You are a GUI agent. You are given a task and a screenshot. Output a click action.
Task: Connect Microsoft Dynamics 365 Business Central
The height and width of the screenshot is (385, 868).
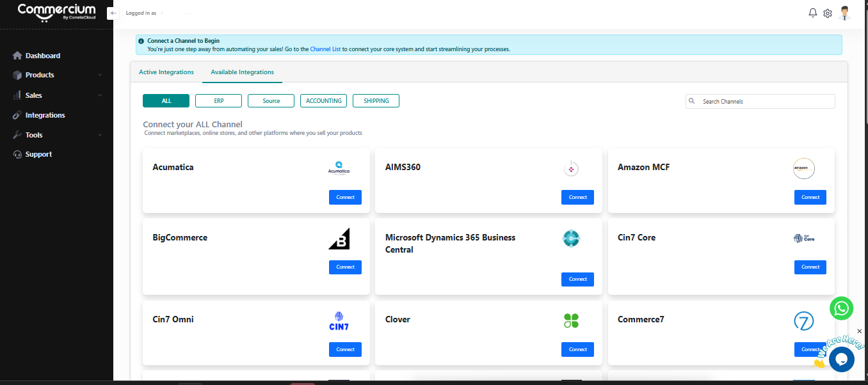pos(578,279)
